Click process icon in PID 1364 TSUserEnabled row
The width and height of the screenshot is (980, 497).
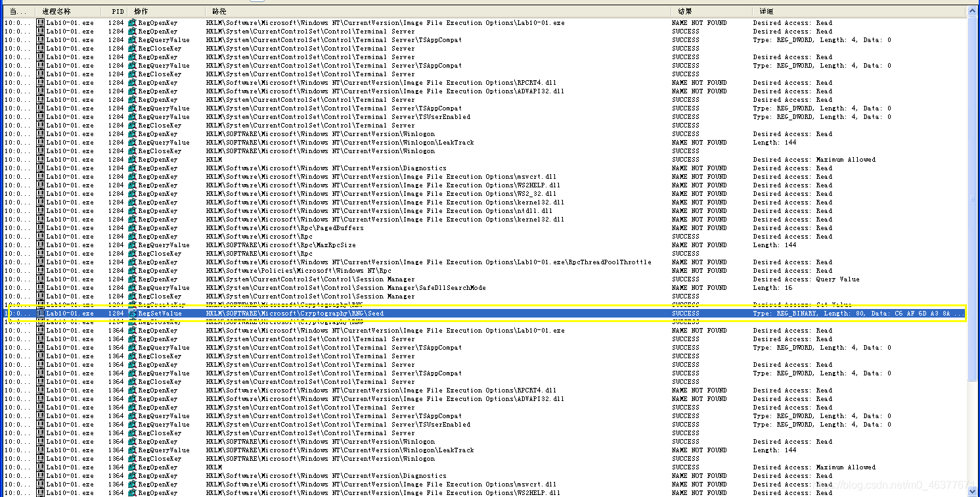(41, 425)
